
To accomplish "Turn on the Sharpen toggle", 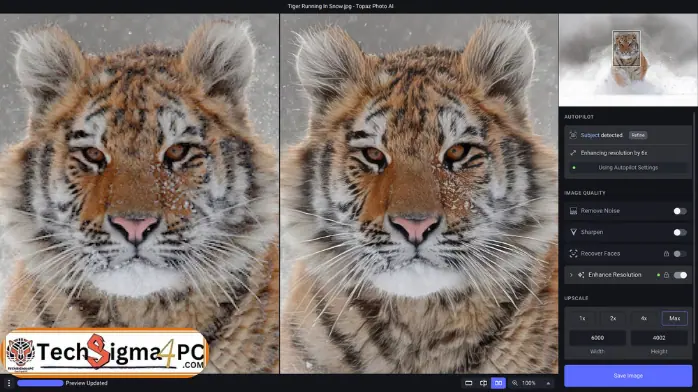I will tap(680, 232).
